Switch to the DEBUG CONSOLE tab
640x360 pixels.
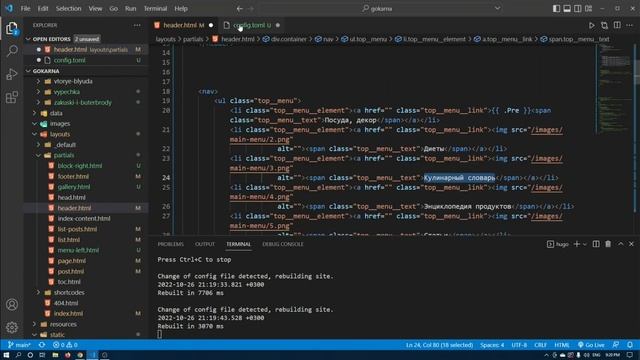pos(282,244)
